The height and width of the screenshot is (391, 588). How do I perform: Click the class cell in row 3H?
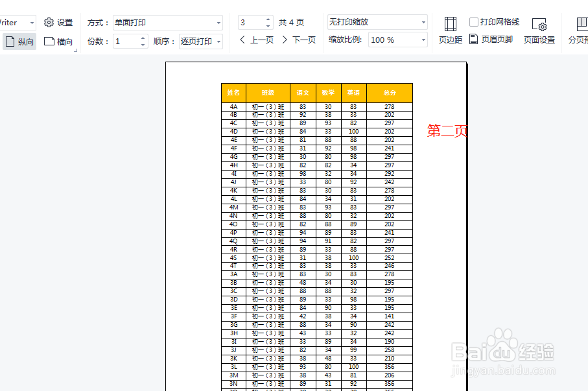coord(268,333)
